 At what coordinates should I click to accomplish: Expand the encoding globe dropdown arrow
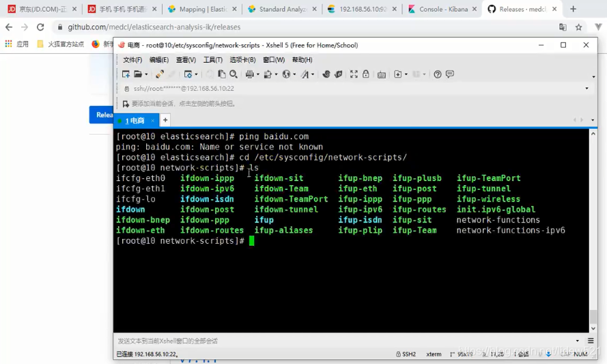point(294,74)
